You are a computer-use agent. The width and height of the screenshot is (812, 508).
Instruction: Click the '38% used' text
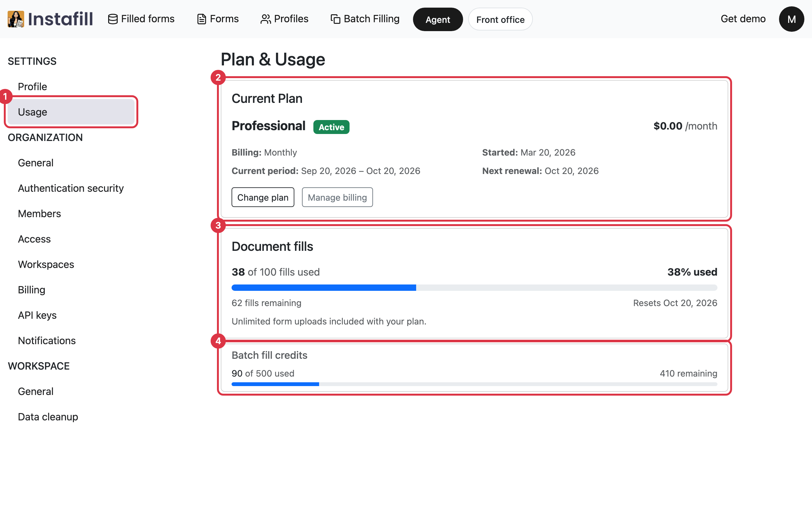pos(692,272)
